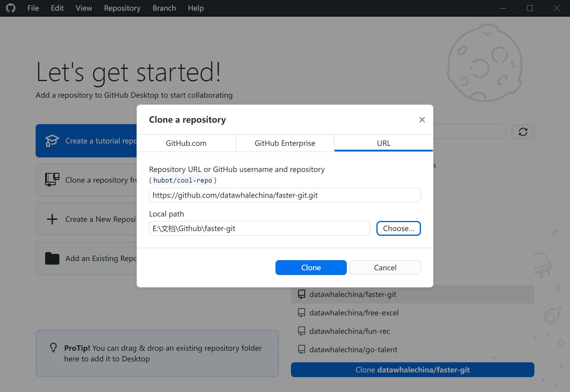Screen dimensions: 570x392
Task: Switch to the GitHub.com tab
Action: click(186, 143)
